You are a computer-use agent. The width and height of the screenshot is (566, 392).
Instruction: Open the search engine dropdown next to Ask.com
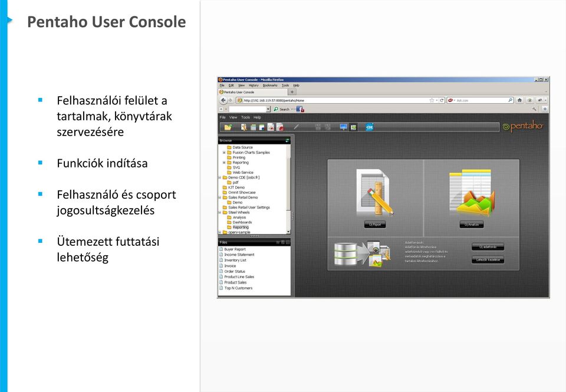454,100
